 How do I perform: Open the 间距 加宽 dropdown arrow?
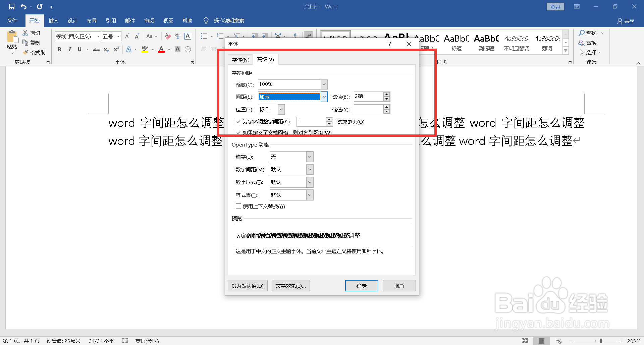(324, 97)
